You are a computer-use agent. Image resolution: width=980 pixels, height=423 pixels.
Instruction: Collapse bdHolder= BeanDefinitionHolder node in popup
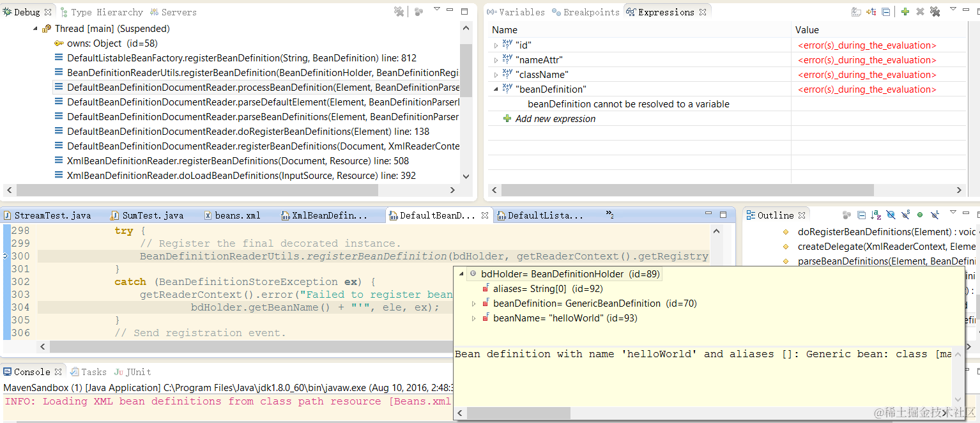(x=461, y=274)
